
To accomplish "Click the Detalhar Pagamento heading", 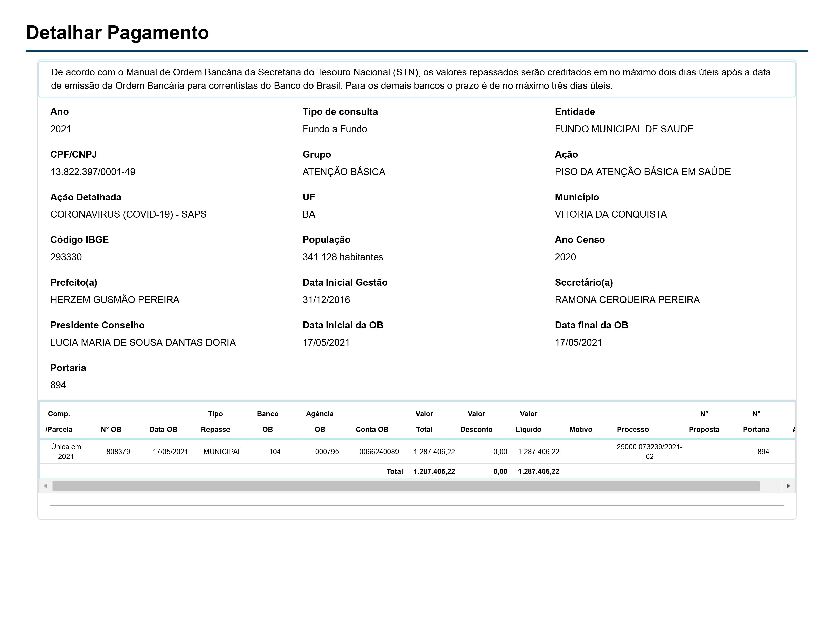I will coord(117,32).
